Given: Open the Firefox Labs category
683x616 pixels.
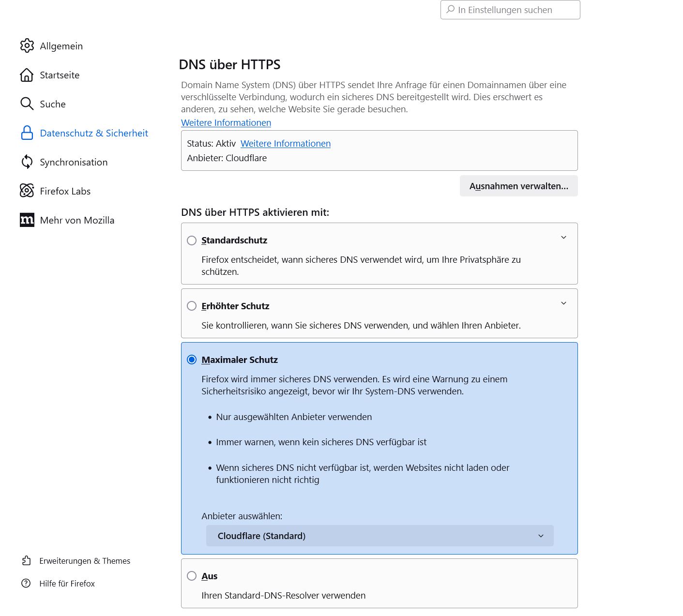Looking at the screenshot, I should 55,191.
